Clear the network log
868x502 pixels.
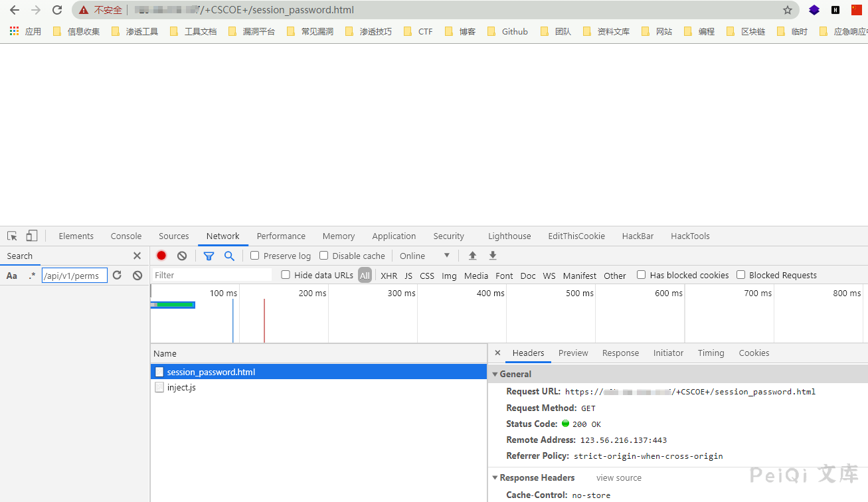(182, 256)
